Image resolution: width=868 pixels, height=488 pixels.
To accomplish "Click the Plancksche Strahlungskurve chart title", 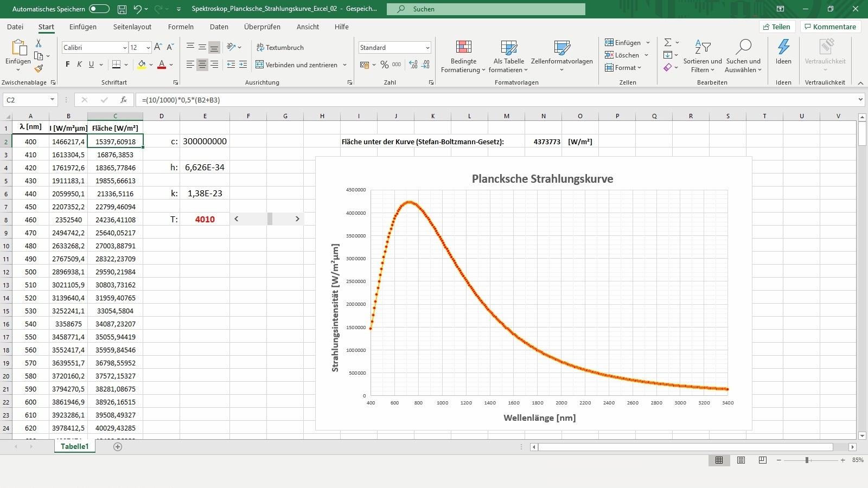I will tap(542, 179).
